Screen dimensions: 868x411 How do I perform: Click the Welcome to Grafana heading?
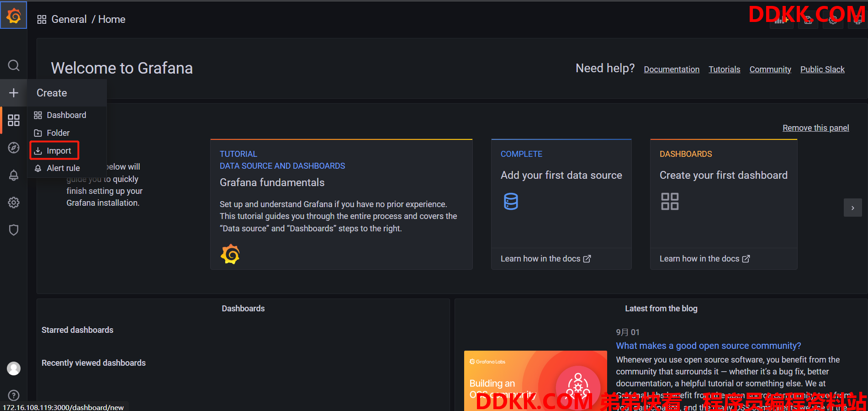[122, 68]
